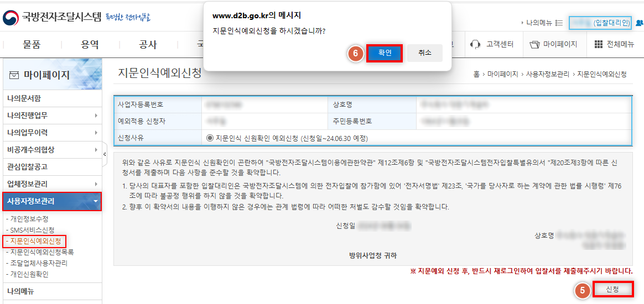This screenshot has height=304, width=644.
Task: Click 지문인식예외신청 in the breadcrumb
Action: [602, 74]
